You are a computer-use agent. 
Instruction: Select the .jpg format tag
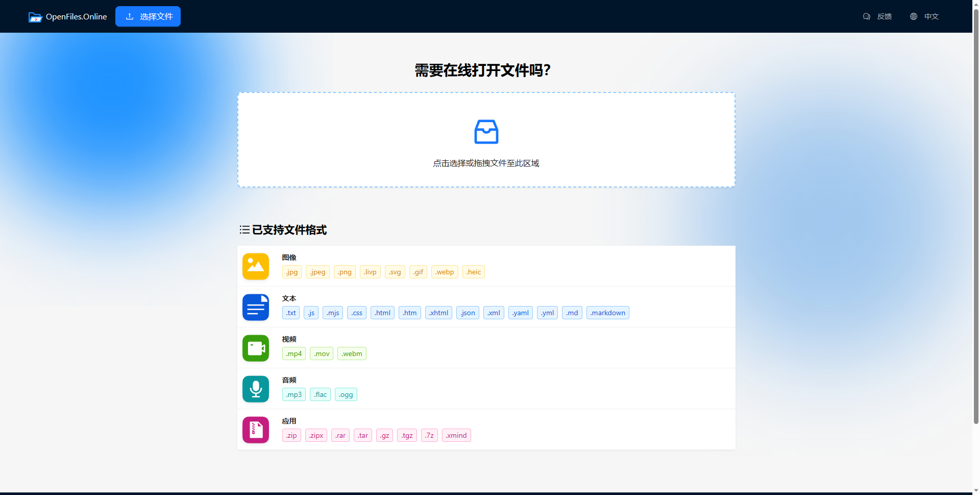[x=291, y=272]
